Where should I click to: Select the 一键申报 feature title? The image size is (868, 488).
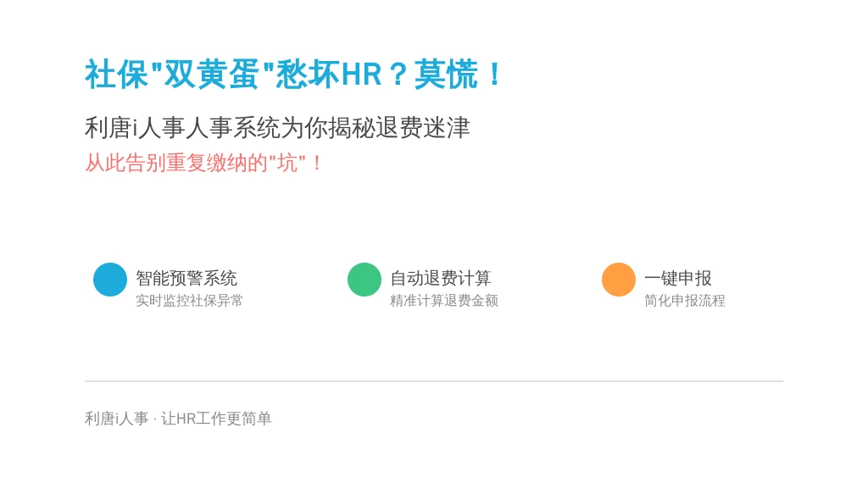[x=678, y=278]
